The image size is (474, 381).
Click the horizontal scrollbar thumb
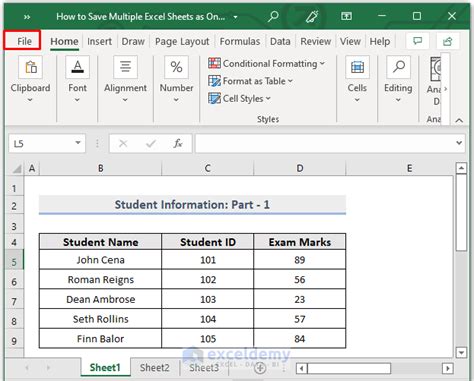pyautogui.click(x=349, y=368)
